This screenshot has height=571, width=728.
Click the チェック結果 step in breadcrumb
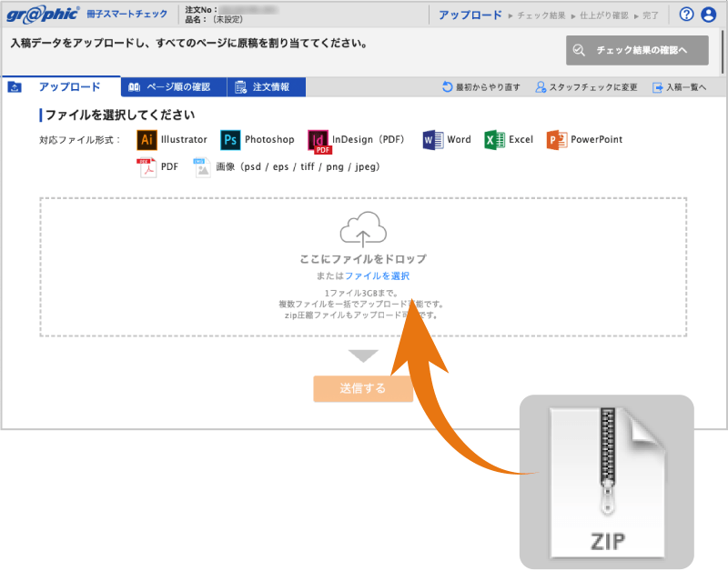541,15
